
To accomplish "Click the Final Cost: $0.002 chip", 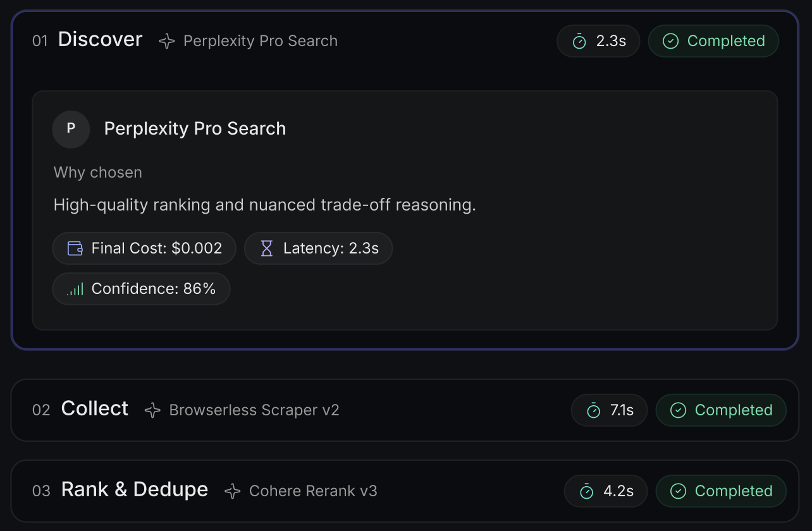I will tap(144, 248).
